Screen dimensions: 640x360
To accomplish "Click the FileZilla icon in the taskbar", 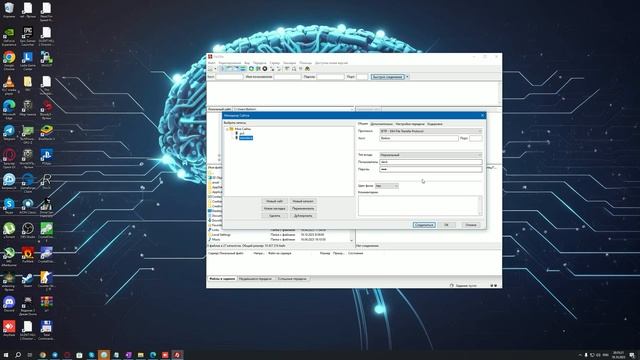I will point(177,355).
